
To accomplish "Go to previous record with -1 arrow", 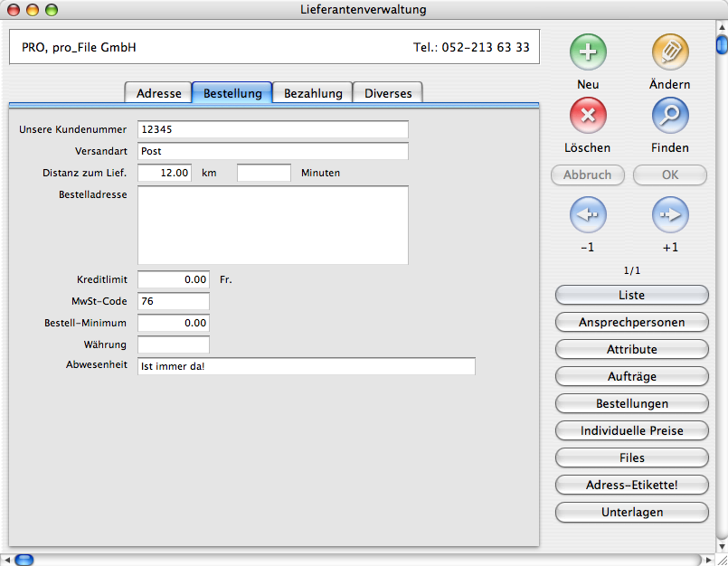I will click(x=588, y=215).
